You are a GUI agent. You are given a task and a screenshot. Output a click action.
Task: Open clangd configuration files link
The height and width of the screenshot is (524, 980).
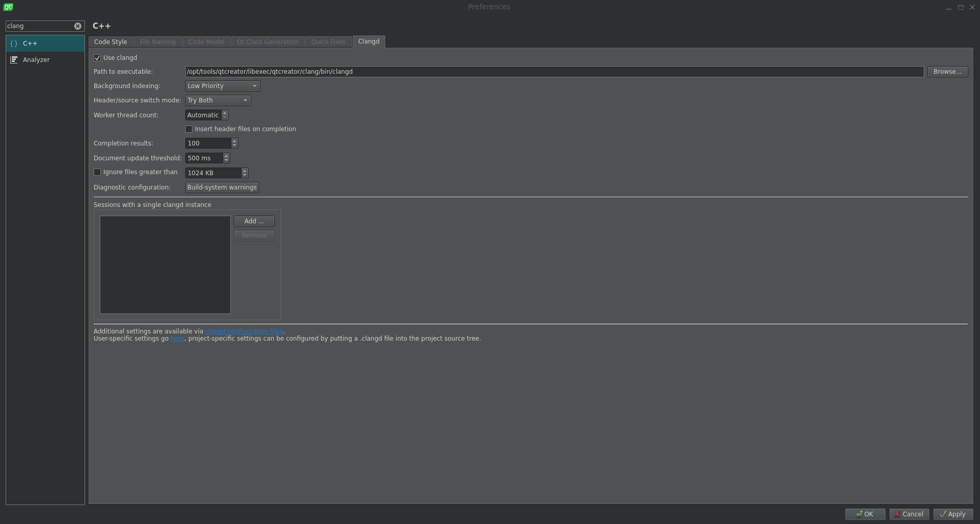click(x=244, y=331)
